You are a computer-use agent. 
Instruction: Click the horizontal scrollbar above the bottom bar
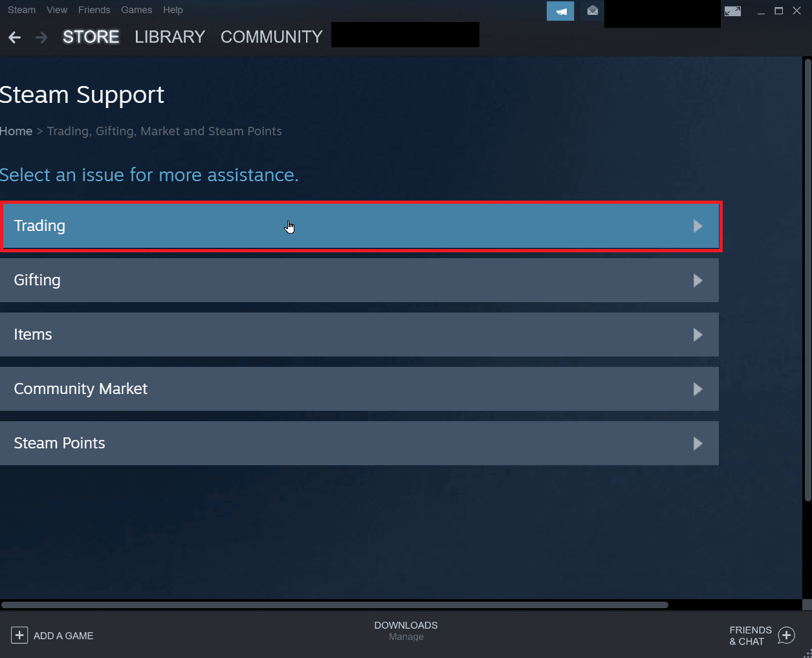coord(335,605)
